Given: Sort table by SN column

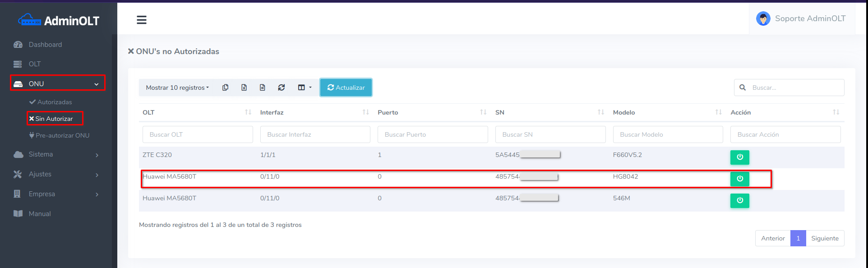Looking at the screenshot, I should click(x=549, y=112).
